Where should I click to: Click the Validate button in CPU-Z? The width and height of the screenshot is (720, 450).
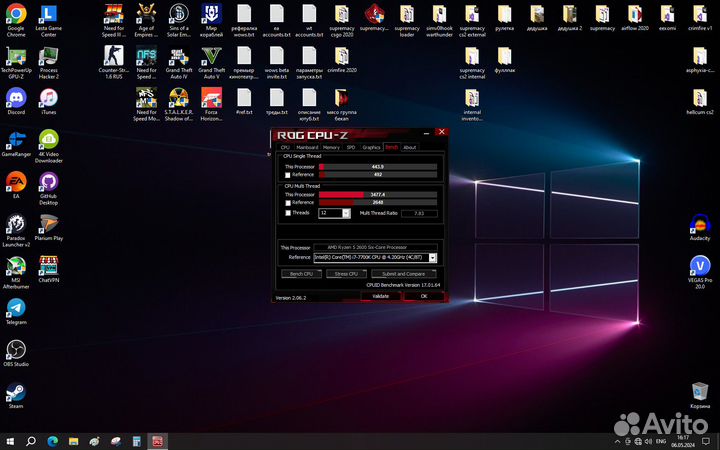coord(380,296)
